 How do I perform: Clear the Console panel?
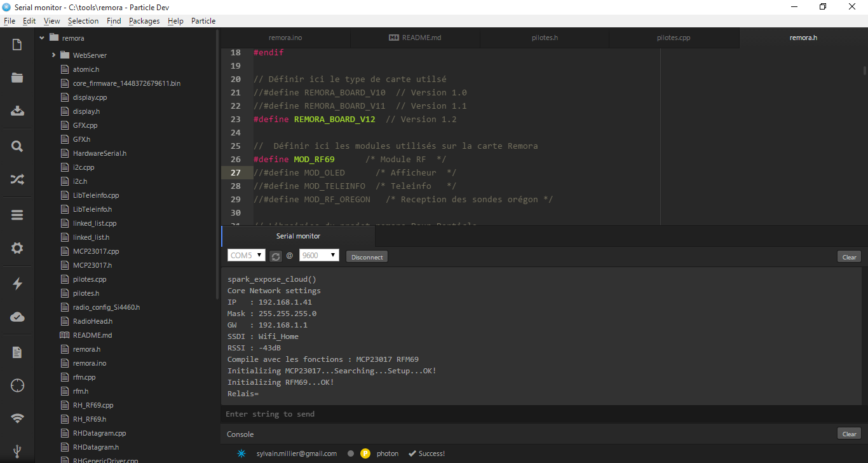pyautogui.click(x=850, y=434)
